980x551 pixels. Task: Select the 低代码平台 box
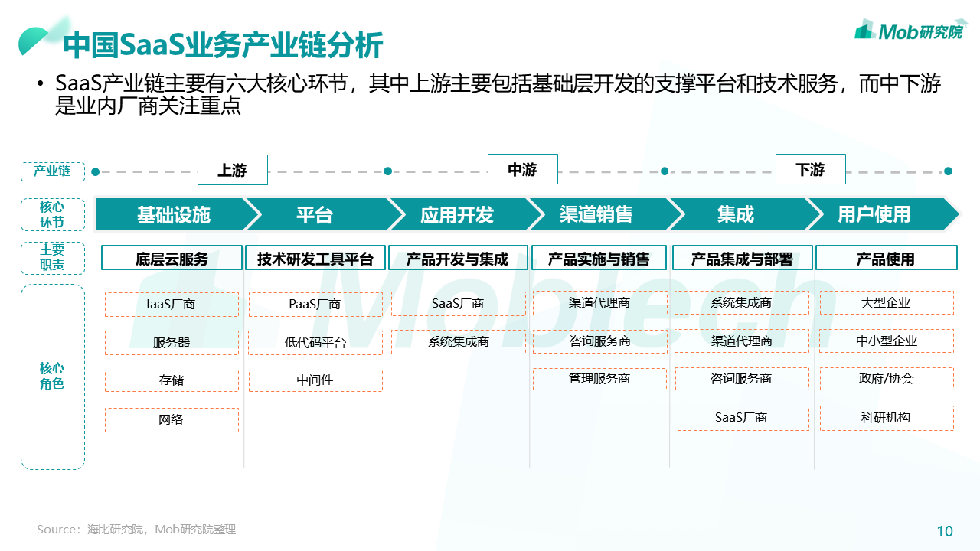point(315,342)
